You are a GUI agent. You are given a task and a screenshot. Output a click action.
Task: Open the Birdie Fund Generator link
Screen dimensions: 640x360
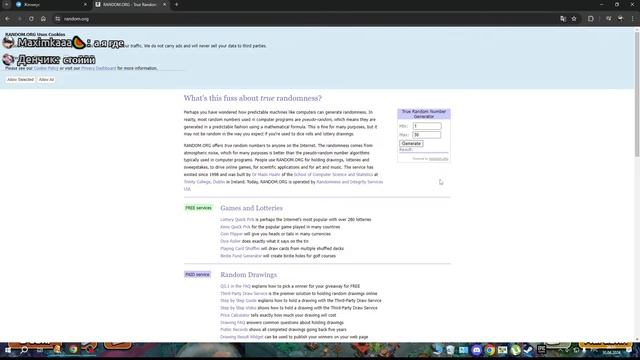(241, 256)
